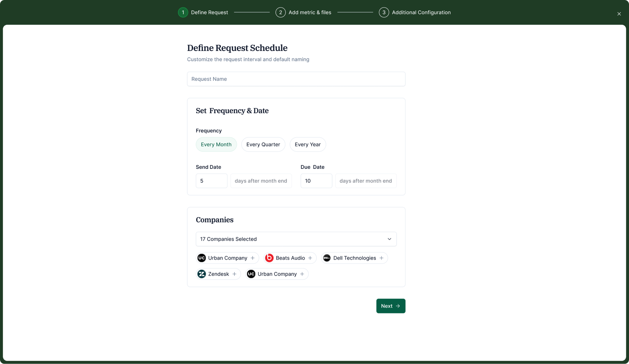Screen dimensions: 629x364
Task: Click the Request Name input field
Action: tap(296, 79)
